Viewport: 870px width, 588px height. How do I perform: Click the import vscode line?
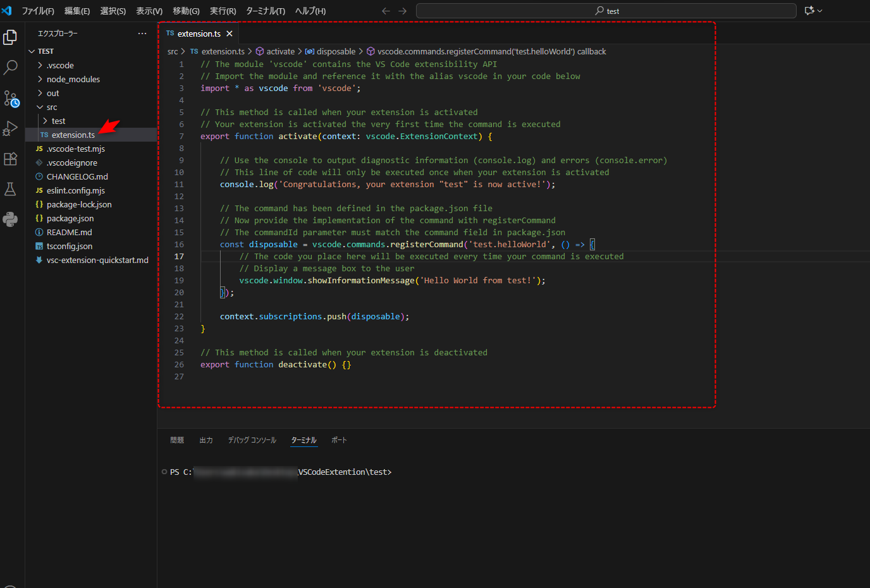[281, 88]
